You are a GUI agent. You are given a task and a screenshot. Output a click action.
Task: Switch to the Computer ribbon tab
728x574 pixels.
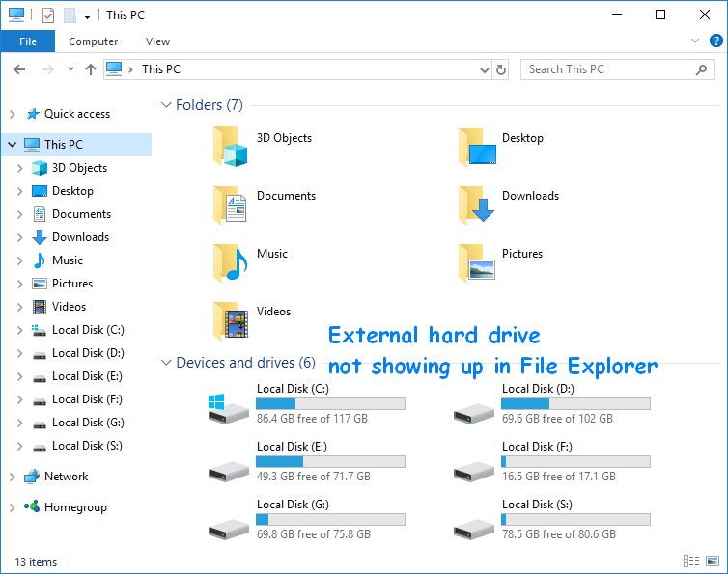tap(94, 41)
